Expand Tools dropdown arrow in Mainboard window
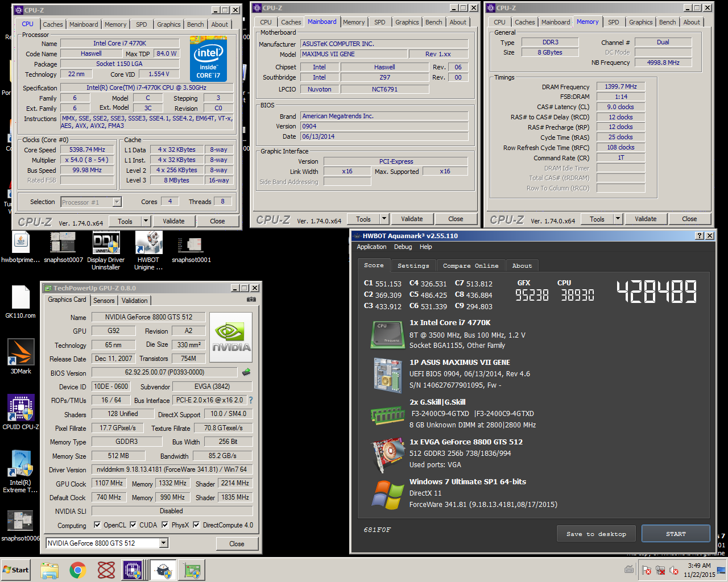The image size is (728, 582). click(x=384, y=219)
